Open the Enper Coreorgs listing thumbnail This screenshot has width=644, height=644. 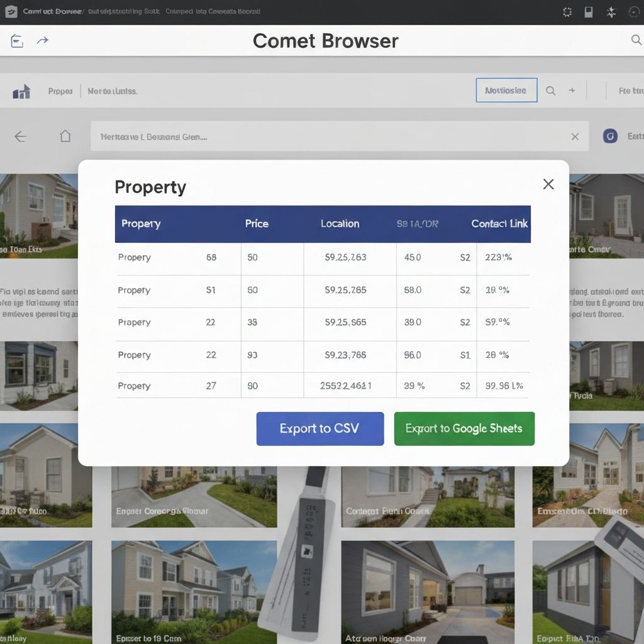(194, 497)
